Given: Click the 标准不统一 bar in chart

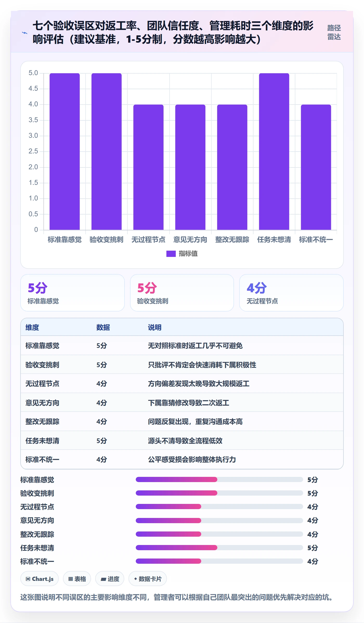Looking at the screenshot, I should coord(316,167).
